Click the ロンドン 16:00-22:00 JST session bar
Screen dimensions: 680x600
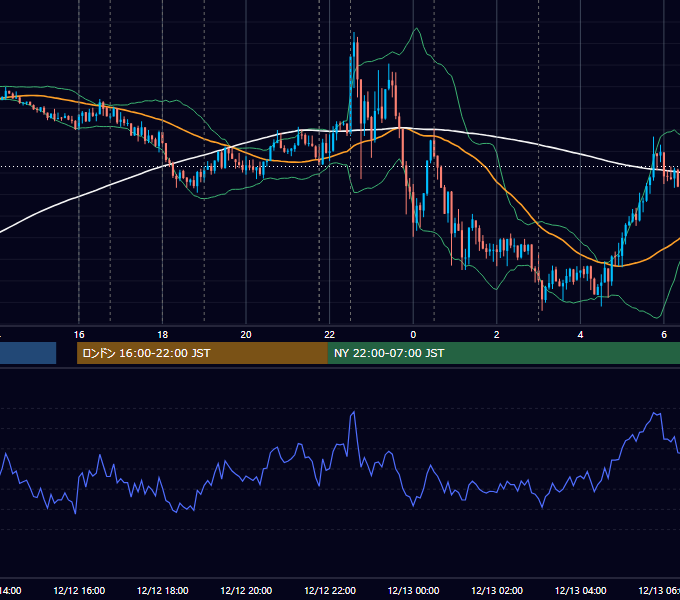click(202, 353)
